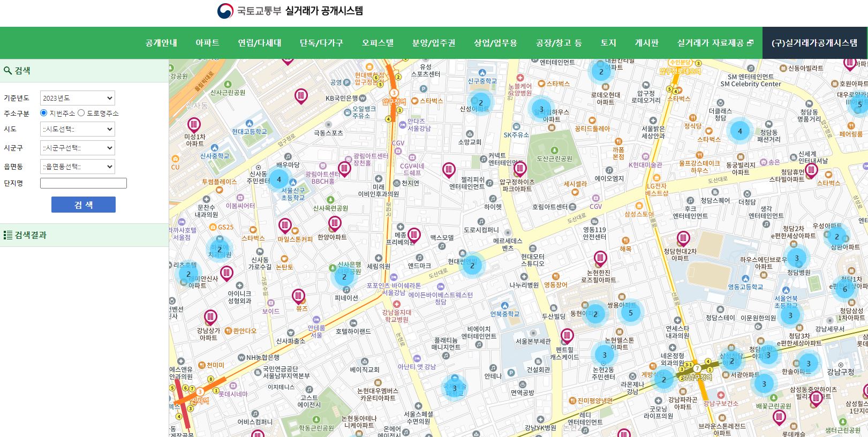Image resolution: width=868 pixels, height=437 pixels.
Task: Expand the 2-cluster near 현대썬앤빌
Action: tap(472, 265)
